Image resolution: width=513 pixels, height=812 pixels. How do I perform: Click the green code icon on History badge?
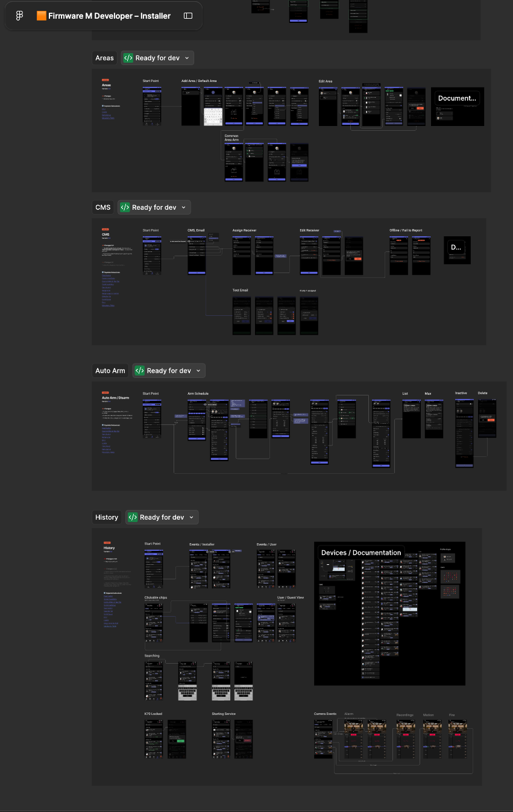[x=133, y=517]
